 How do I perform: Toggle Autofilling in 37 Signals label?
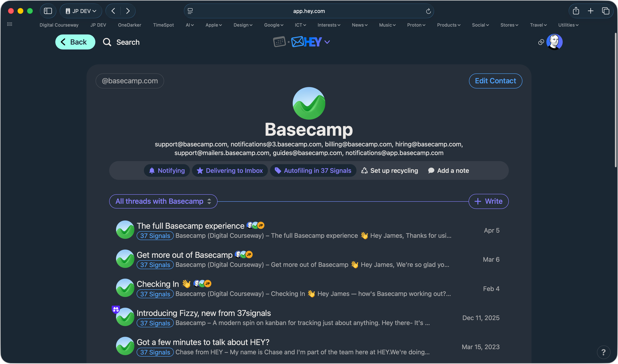pos(313,170)
